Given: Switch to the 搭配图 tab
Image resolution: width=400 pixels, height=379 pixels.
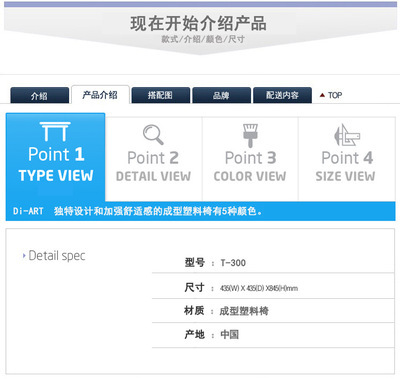Looking at the screenshot, I should pos(161,95).
